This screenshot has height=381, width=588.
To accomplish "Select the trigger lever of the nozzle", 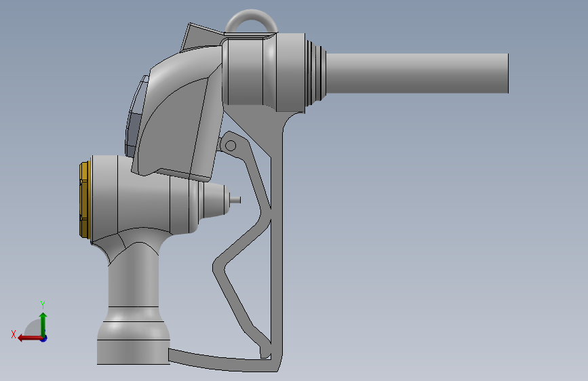I will tap(241, 244).
